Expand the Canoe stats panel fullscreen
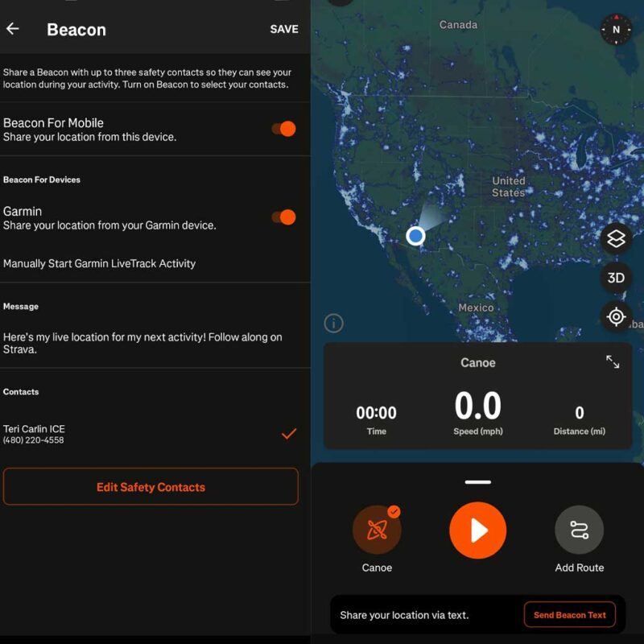This screenshot has height=644, width=644. point(613,362)
